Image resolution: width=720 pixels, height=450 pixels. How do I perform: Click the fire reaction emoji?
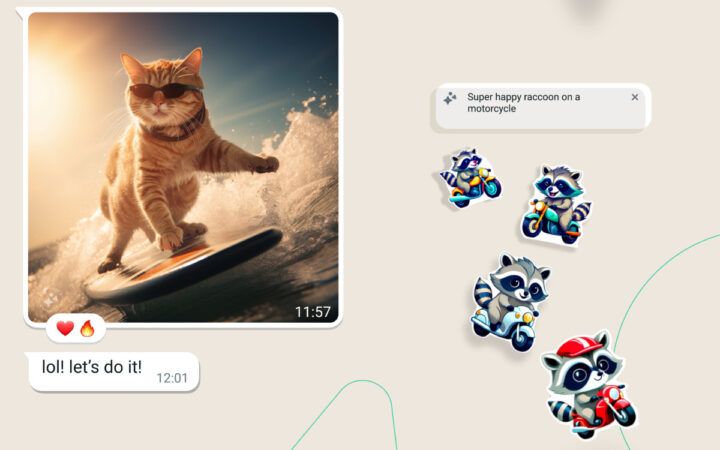coord(86,328)
